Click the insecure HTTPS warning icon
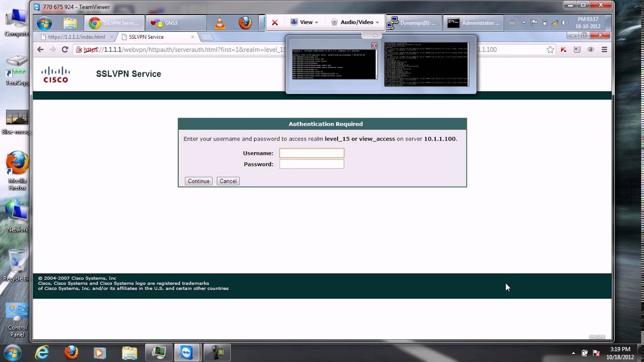The image size is (644, 362). click(79, 50)
